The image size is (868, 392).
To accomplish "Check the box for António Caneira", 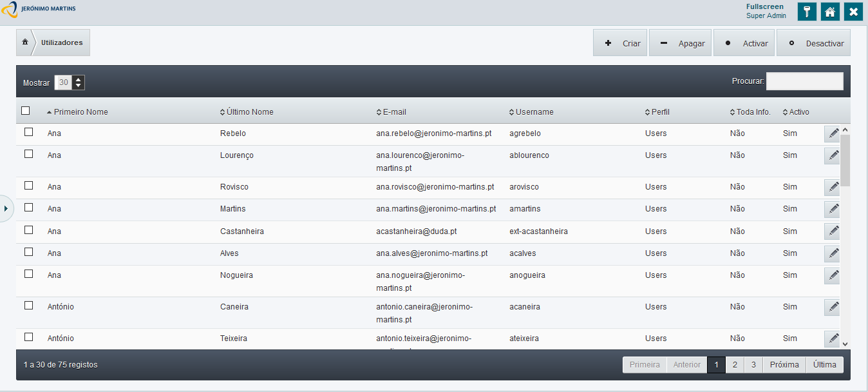I will 28,306.
